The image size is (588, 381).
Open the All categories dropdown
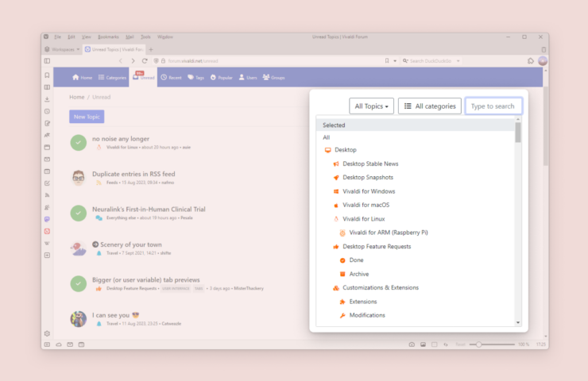click(x=430, y=106)
